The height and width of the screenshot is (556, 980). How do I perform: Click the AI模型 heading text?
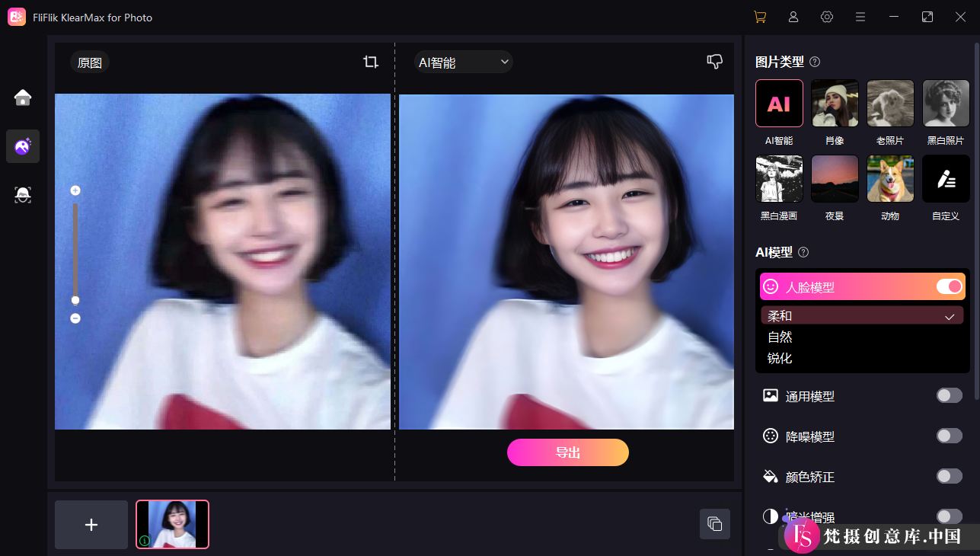[774, 252]
